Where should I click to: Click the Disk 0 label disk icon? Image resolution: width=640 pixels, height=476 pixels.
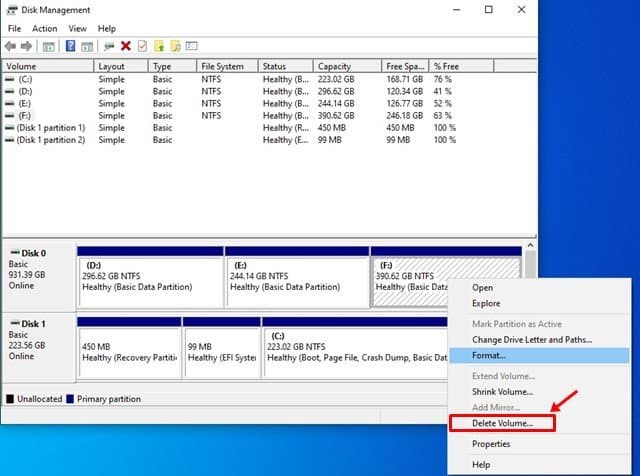pyautogui.click(x=15, y=253)
